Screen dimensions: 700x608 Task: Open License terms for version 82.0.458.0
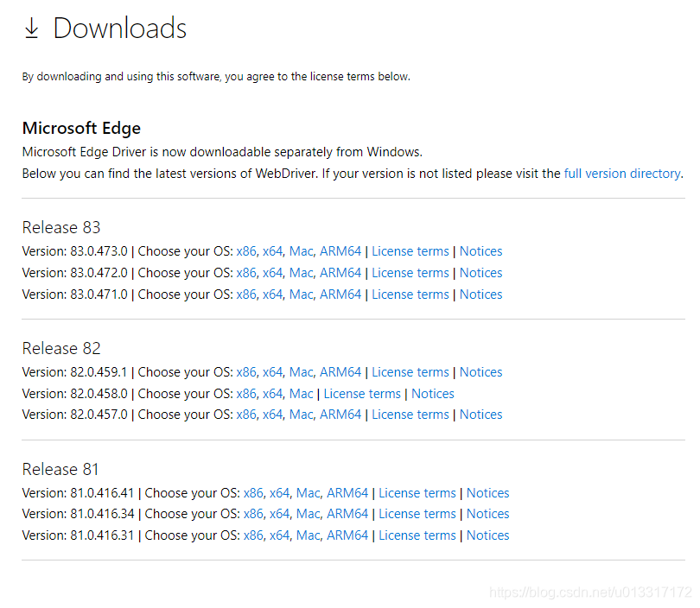pyautogui.click(x=362, y=394)
